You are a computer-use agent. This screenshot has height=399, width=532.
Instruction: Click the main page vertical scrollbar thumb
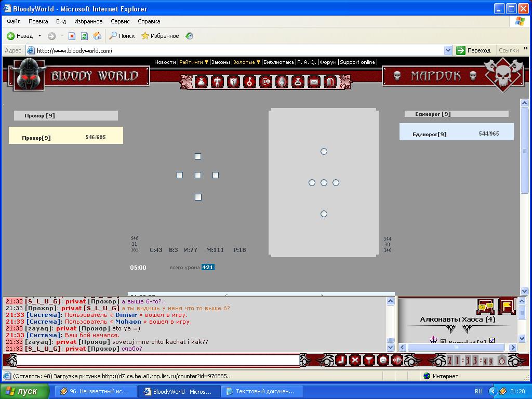(x=524, y=151)
